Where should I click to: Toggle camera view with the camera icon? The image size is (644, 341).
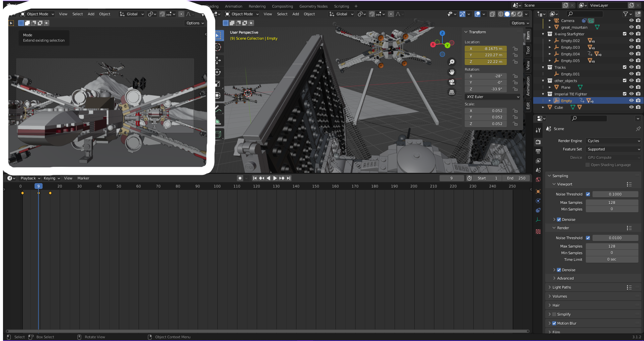coord(452,82)
